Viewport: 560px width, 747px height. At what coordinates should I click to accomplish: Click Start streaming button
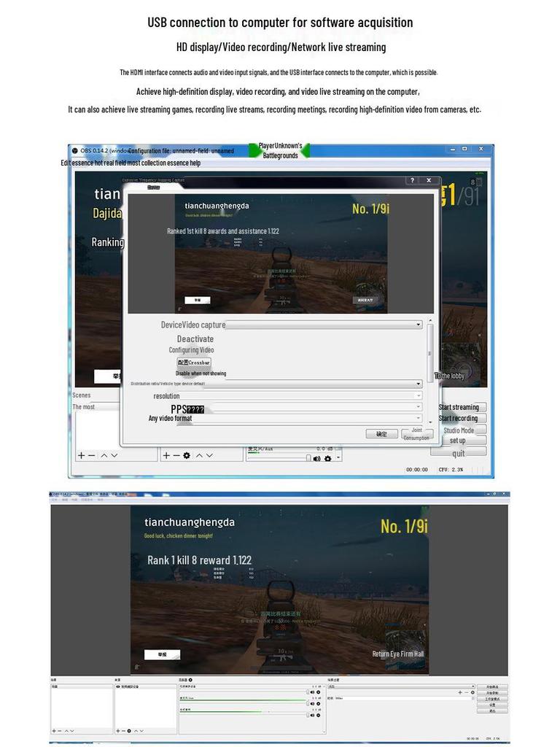459,407
